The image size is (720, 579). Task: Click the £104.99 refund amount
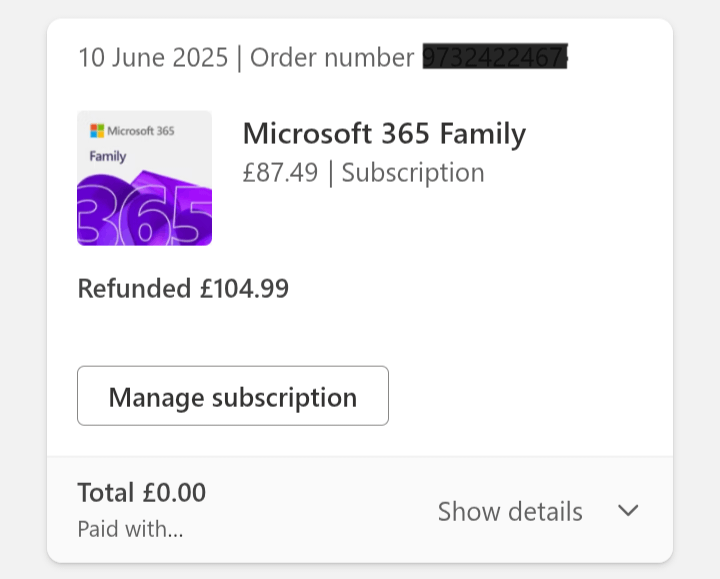click(244, 289)
